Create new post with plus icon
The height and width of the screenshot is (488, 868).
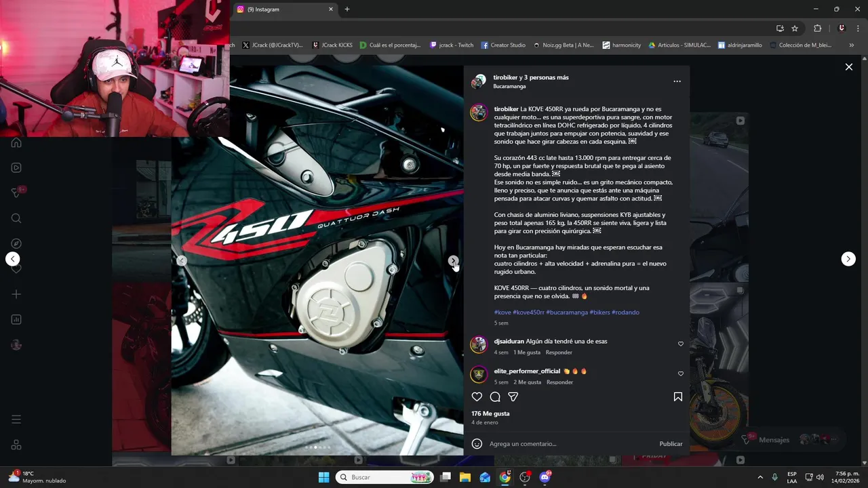16,294
